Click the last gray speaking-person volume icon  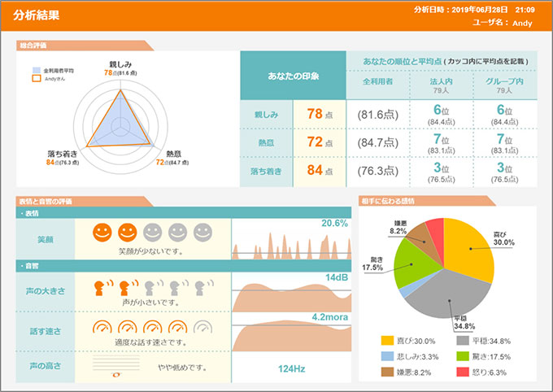(202, 287)
